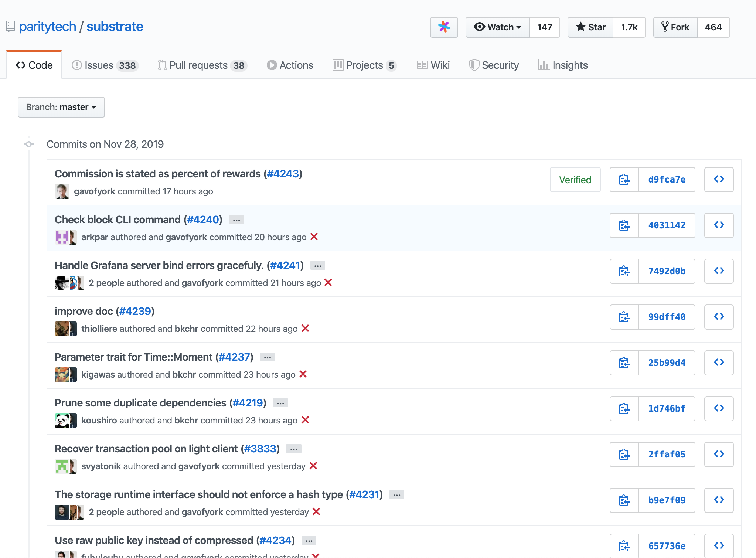Open koushiro's panda avatar
The height and width of the screenshot is (558, 756).
click(x=62, y=421)
